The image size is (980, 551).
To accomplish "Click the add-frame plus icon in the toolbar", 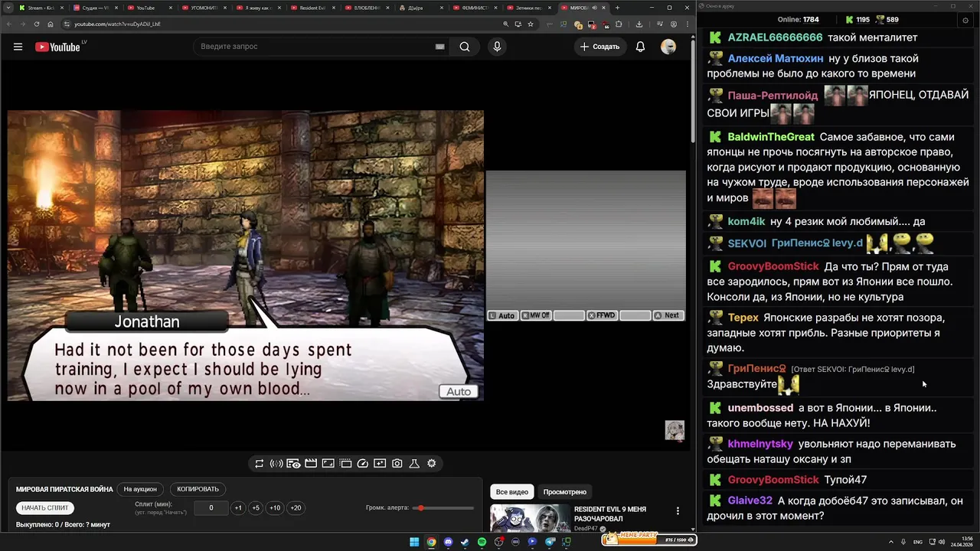I will tap(380, 464).
